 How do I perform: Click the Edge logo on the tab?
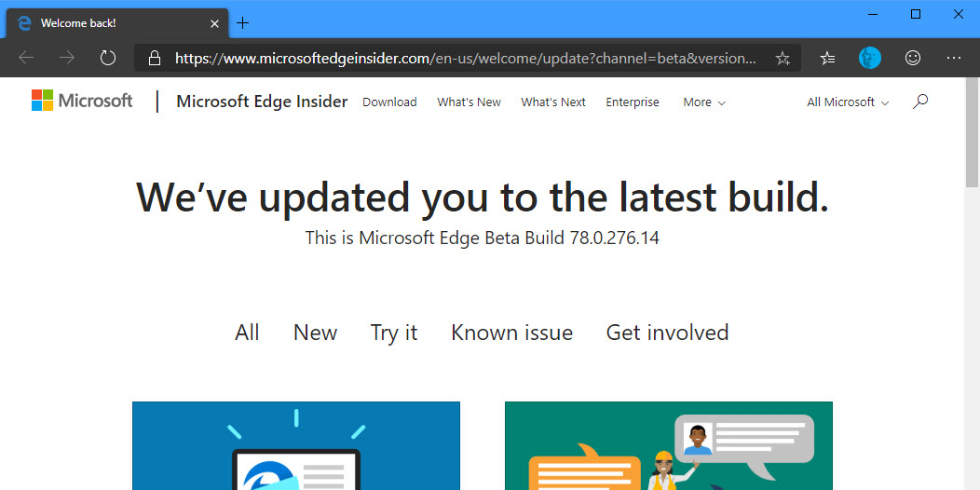coord(25,23)
